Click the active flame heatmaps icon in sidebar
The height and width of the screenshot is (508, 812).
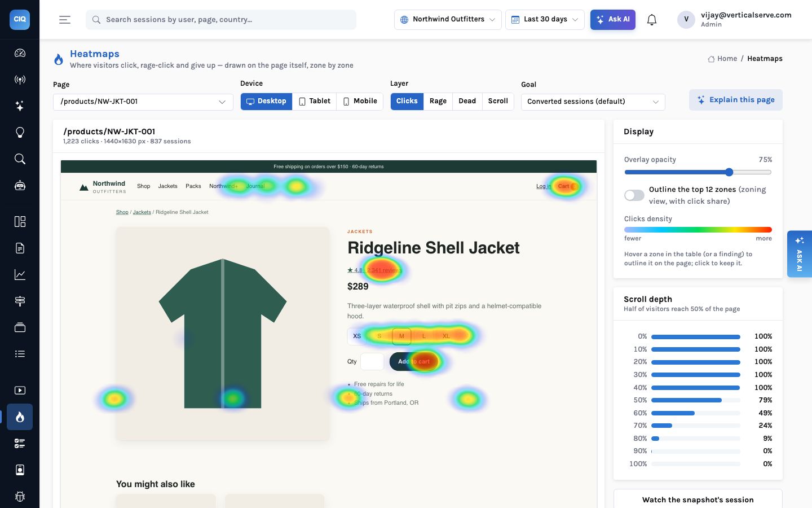(x=20, y=417)
